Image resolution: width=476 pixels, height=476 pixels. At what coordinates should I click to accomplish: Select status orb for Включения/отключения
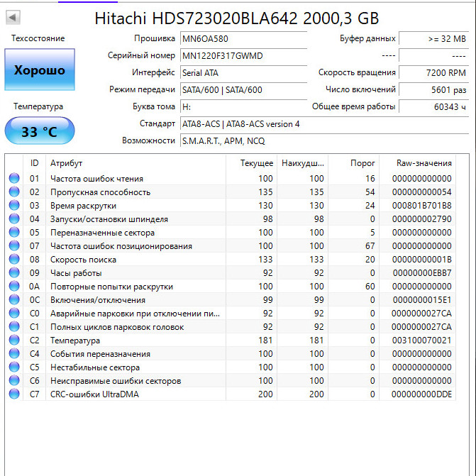[x=14, y=299]
